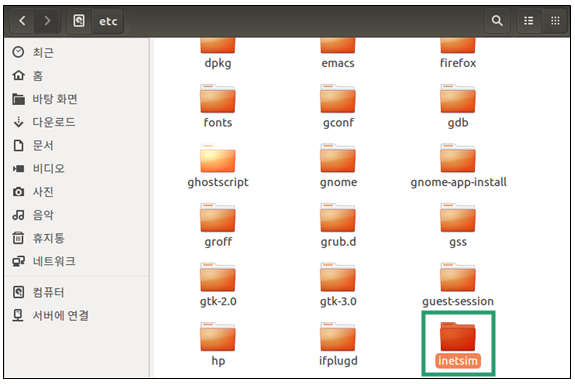Select the groff folder icon
The width and height of the screenshot is (575, 384).
[x=218, y=218]
